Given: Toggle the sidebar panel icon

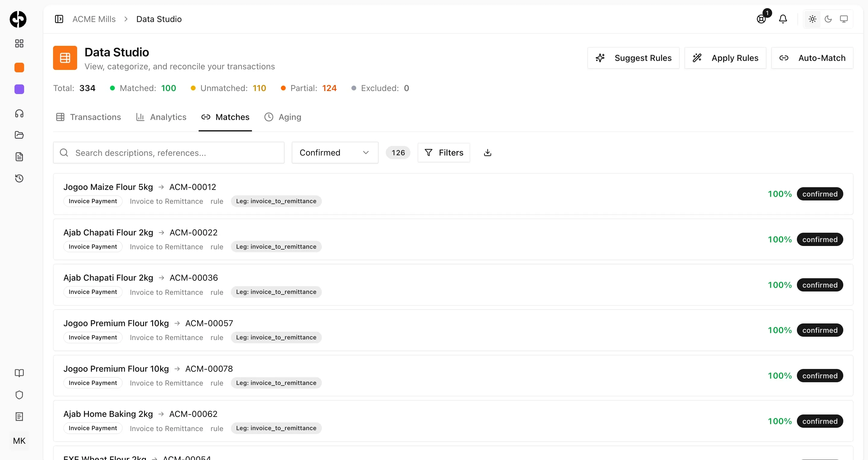Looking at the screenshot, I should click(59, 19).
